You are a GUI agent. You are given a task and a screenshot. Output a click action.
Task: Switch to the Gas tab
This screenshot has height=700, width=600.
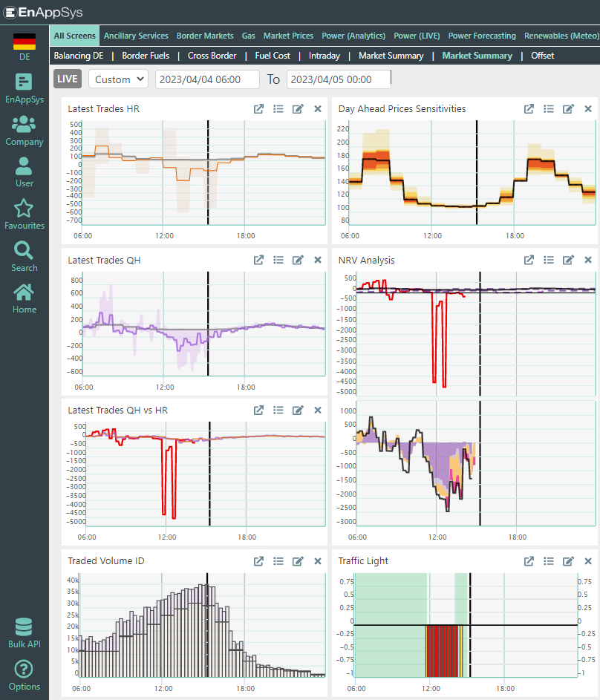248,36
